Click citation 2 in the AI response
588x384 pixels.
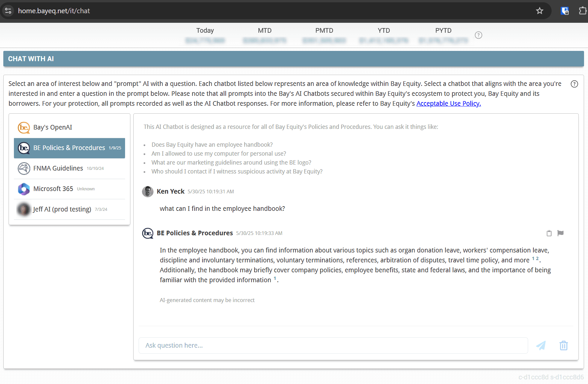click(537, 258)
